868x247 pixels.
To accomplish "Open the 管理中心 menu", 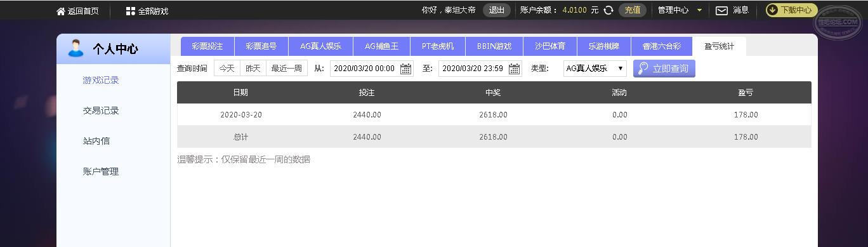I will point(673,10).
